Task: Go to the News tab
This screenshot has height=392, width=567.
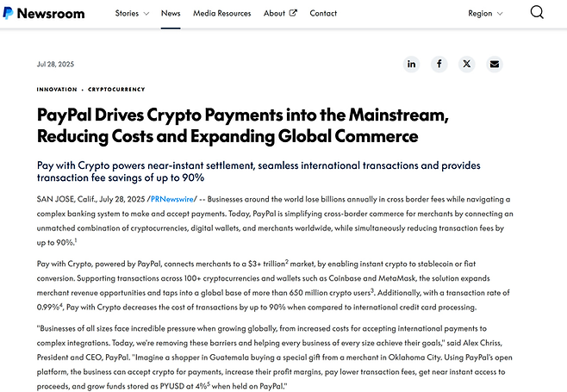Action: click(x=171, y=14)
